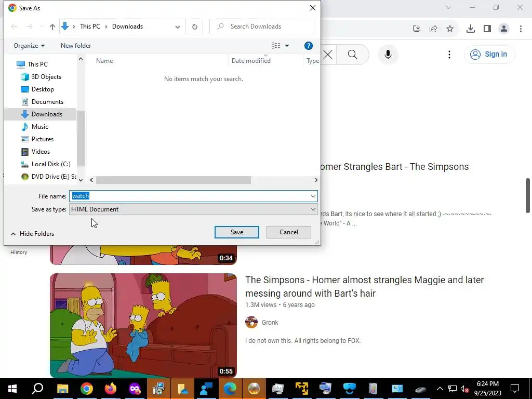Launch Firefox from taskbar

tap(111, 389)
